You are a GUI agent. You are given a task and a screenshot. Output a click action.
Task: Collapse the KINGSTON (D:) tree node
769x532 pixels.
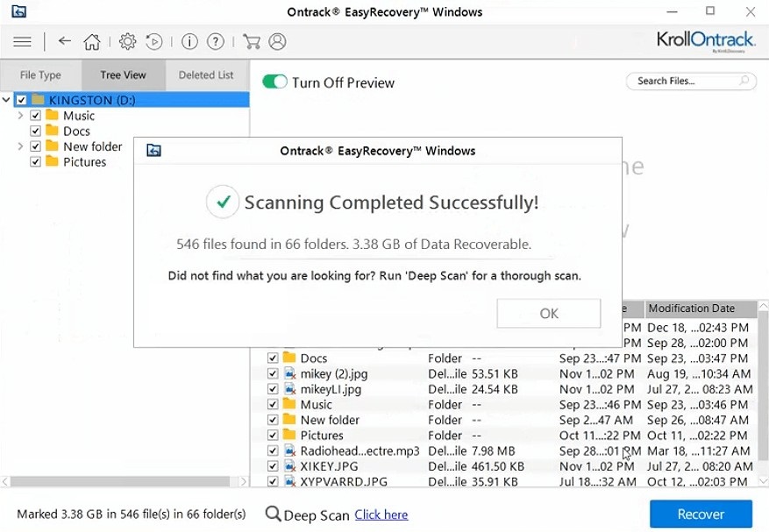pos(6,100)
